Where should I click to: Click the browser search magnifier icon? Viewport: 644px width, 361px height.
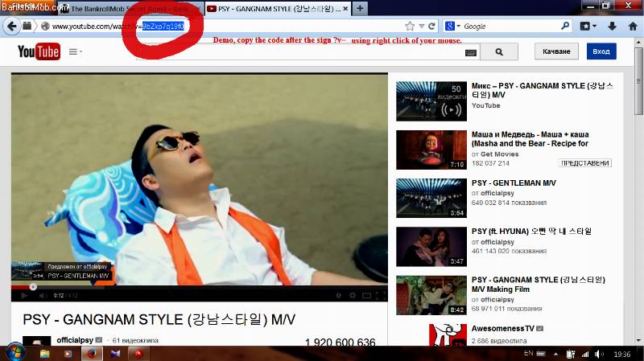(565, 26)
